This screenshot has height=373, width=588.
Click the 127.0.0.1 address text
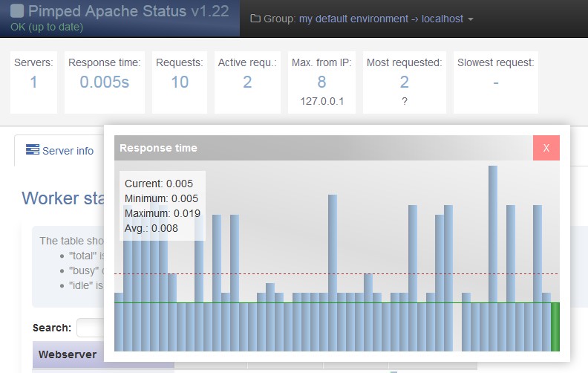click(321, 101)
